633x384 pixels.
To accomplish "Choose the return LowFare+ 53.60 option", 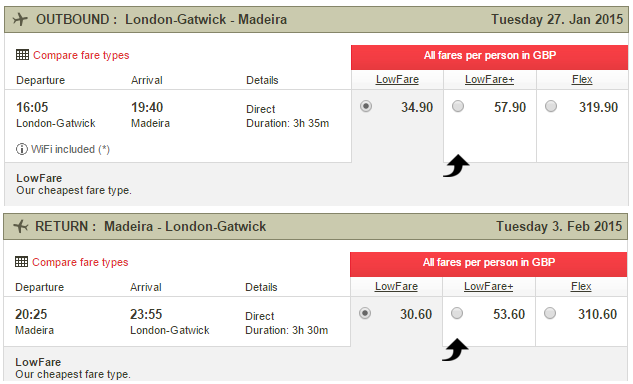I will 457,313.
